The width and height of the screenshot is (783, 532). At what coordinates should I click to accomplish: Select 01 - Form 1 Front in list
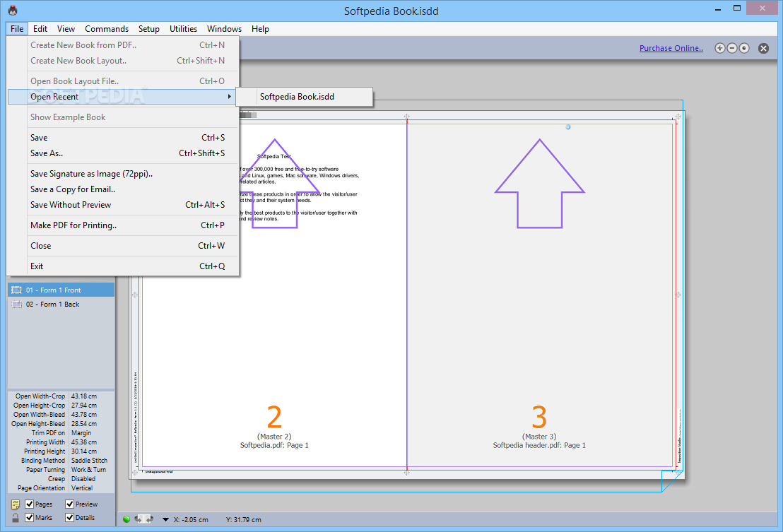pyautogui.click(x=61, y=290)
